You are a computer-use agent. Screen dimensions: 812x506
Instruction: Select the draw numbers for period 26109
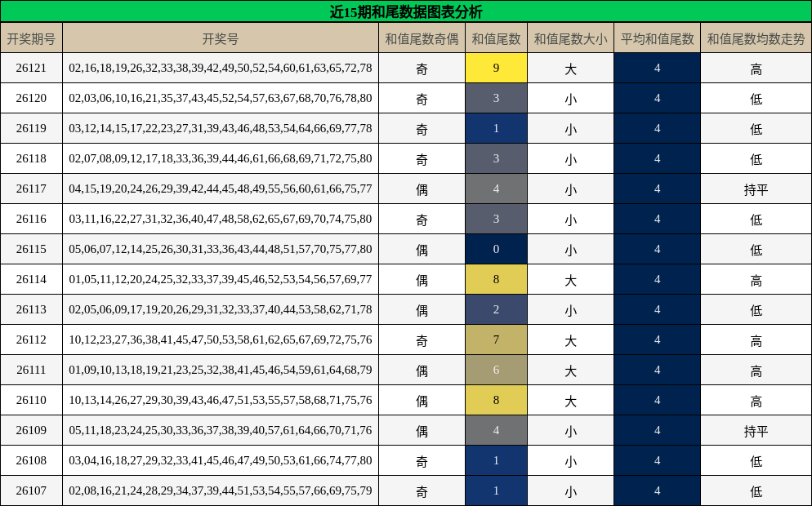[221, 430]
